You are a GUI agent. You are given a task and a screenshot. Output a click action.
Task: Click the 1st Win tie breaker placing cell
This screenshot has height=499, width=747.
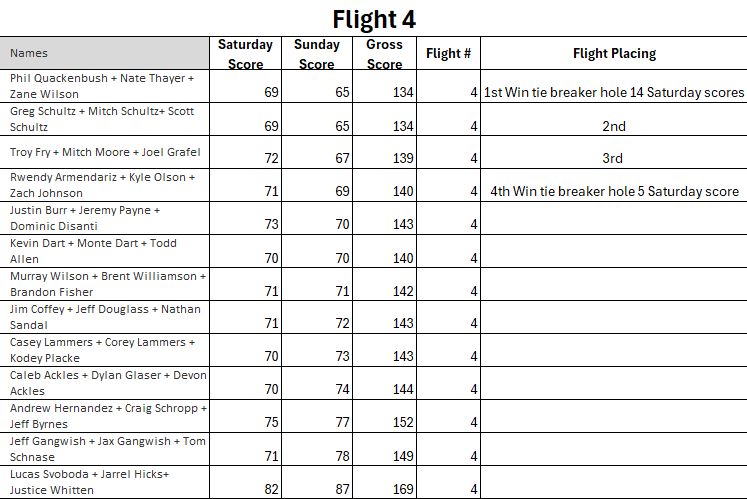pyautogui.click(x=614, y=93)
